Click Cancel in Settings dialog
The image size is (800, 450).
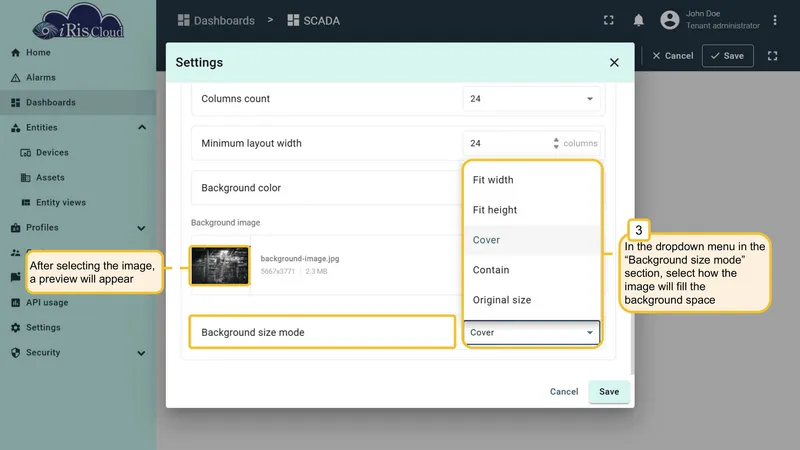(564, 392)
